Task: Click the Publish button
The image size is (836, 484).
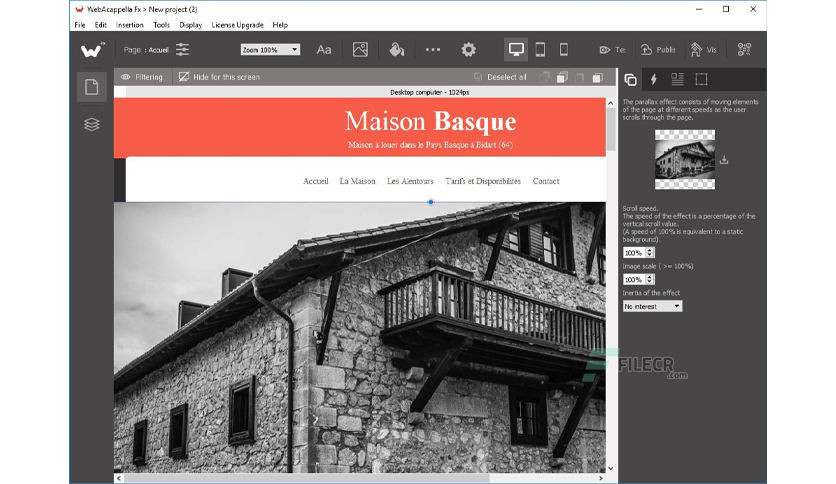Action: point(658,50)
